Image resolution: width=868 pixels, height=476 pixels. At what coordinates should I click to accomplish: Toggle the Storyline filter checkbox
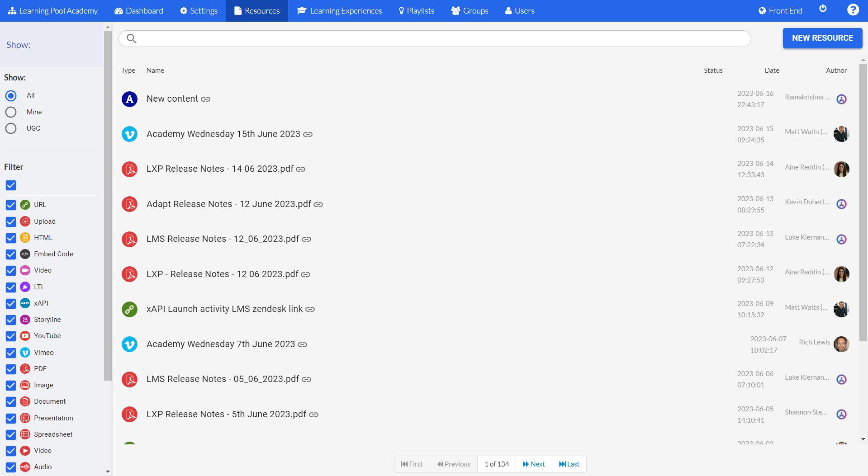(x=11, y=320)
